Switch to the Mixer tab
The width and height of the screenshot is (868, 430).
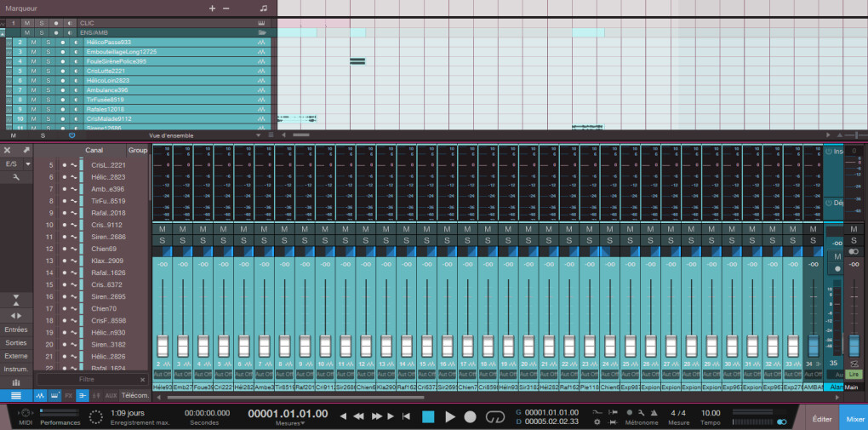(x=853, y=420)
